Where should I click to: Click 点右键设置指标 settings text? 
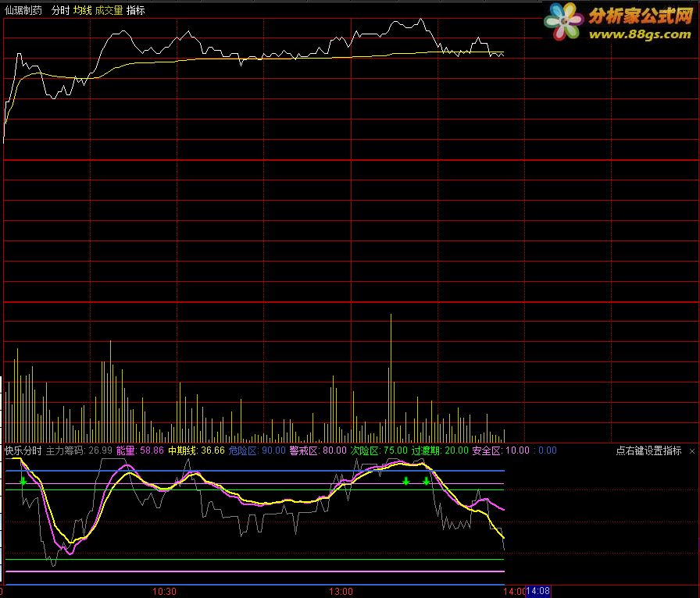tap(648, 450)
